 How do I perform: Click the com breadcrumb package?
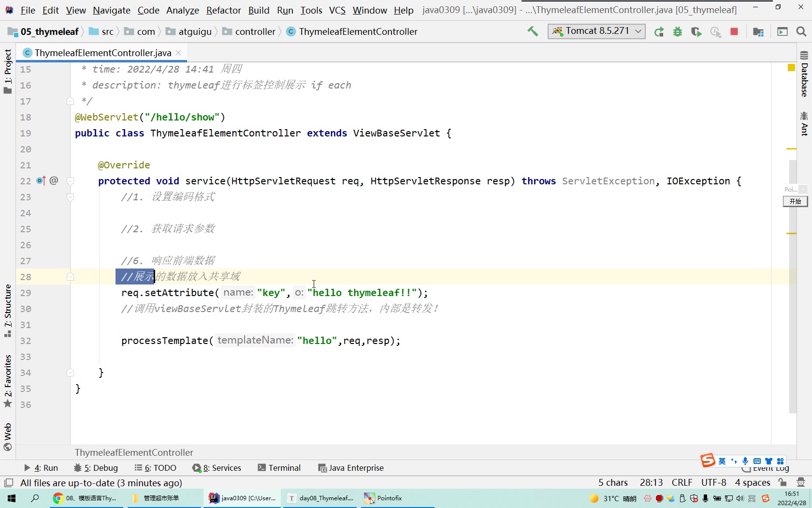click(x=140, y=32)
